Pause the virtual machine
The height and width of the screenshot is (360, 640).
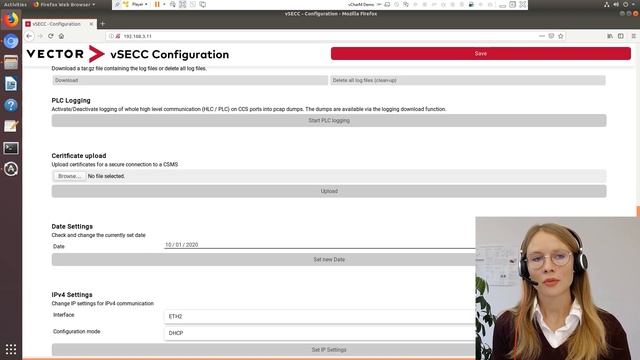tap(157, 4)
